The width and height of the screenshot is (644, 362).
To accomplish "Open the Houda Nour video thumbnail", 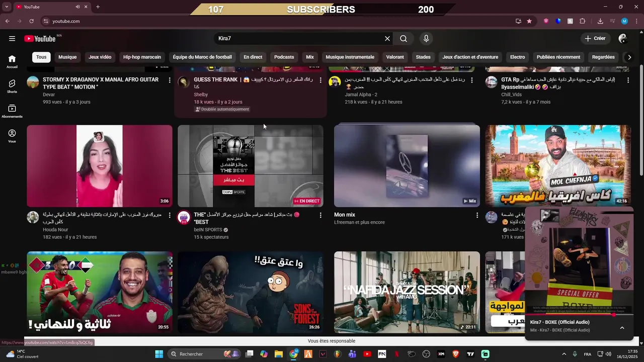I will [100, 166].
